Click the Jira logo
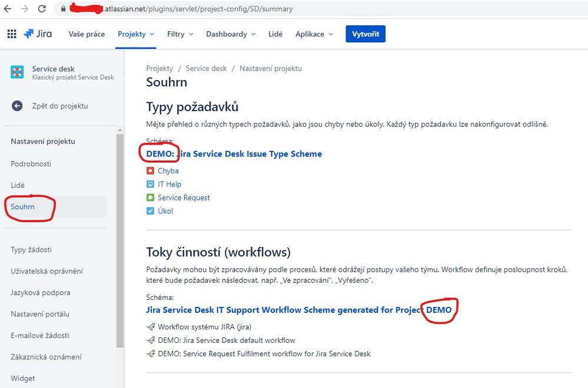 [x=37, y=34]
